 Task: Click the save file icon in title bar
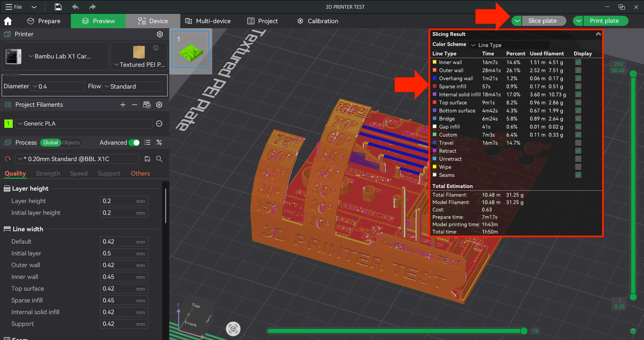click(58, 7)
